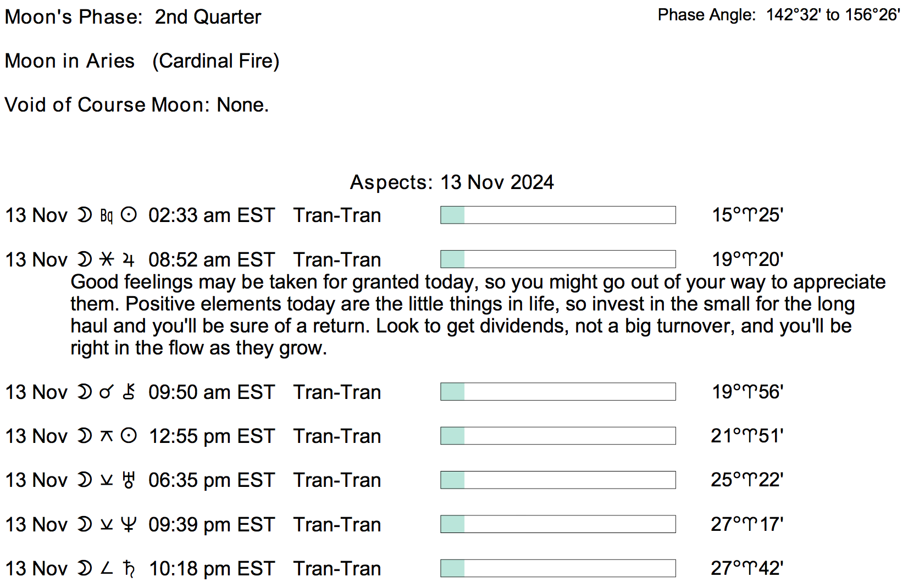
Task: Click the sextile aspect symbol beside Jupiter
Action: (x=107, y=259)
